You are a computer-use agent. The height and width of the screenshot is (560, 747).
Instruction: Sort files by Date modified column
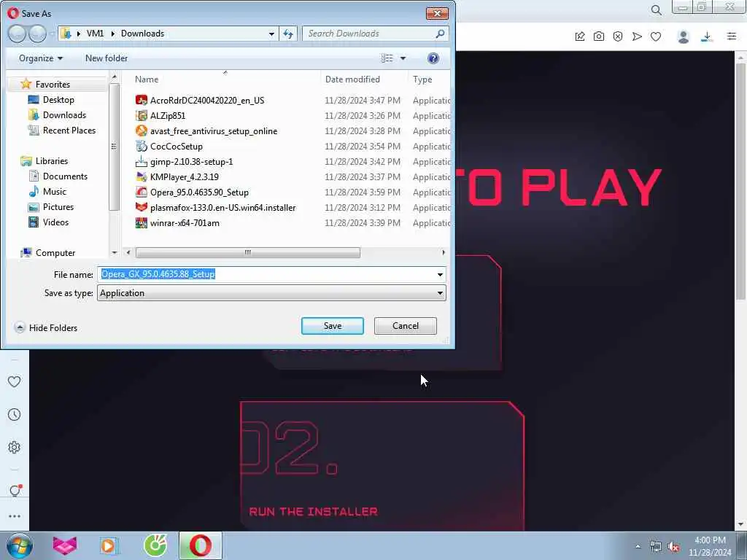(352, 79)
